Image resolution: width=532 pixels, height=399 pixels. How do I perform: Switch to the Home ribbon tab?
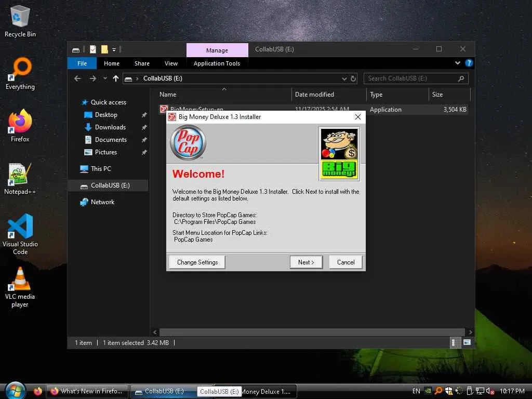tap(112, 63)
